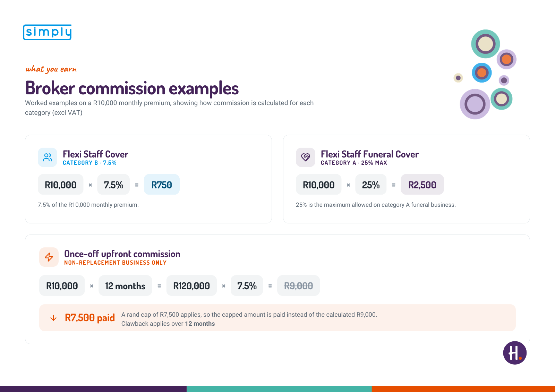This screenshot has width=555, height=392.
Task: Click the orange lightning bolt icon
Action: pyautogui.click(x=49, y=257)
